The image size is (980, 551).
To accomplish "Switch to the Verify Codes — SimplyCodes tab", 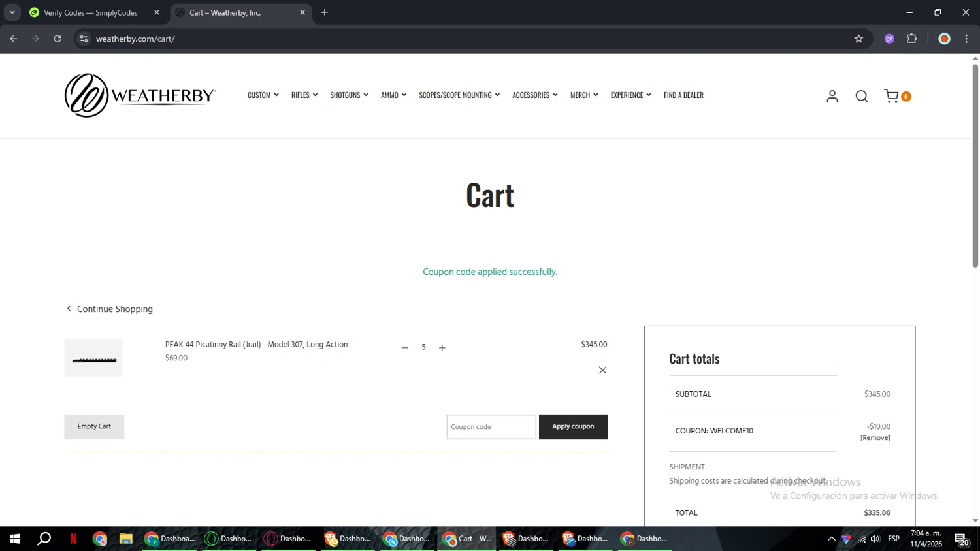I will 94,12.
